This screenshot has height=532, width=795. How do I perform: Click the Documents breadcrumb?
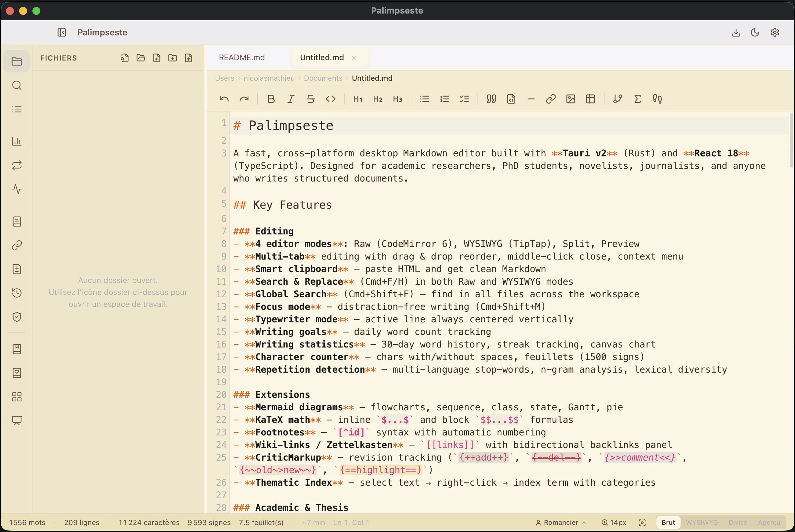323,78
